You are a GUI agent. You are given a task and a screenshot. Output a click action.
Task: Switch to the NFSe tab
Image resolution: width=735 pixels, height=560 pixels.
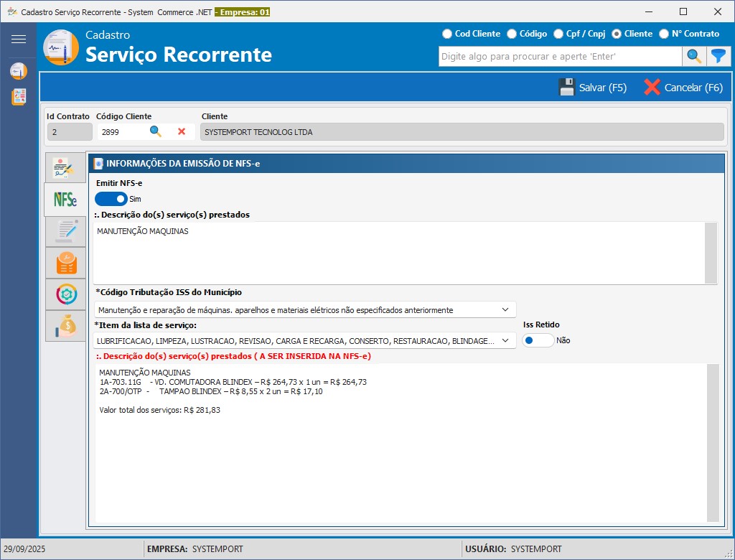[x=65, y=200]
